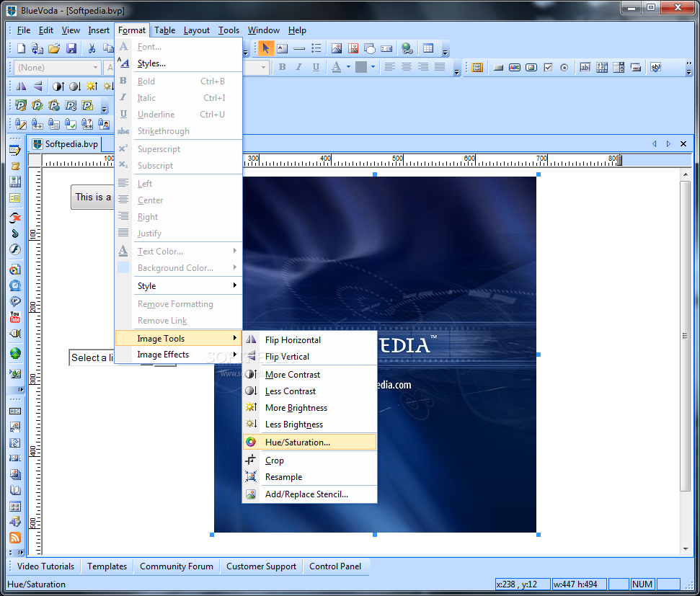Choose Flip Vertical in the submenu
The height and width of the screenshot is (596, 700).
click(x=310, y=356)
